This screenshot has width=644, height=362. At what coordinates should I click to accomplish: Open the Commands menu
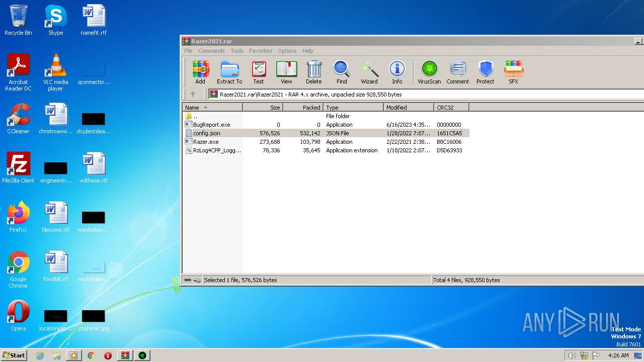211,51
